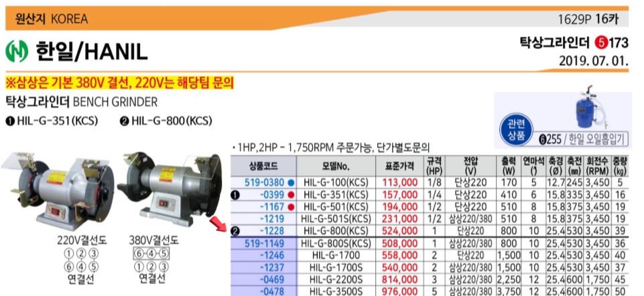Viewport: 644px width, 296px height.
Task: Click the 전압(V) column header
Action: (470, 166)
